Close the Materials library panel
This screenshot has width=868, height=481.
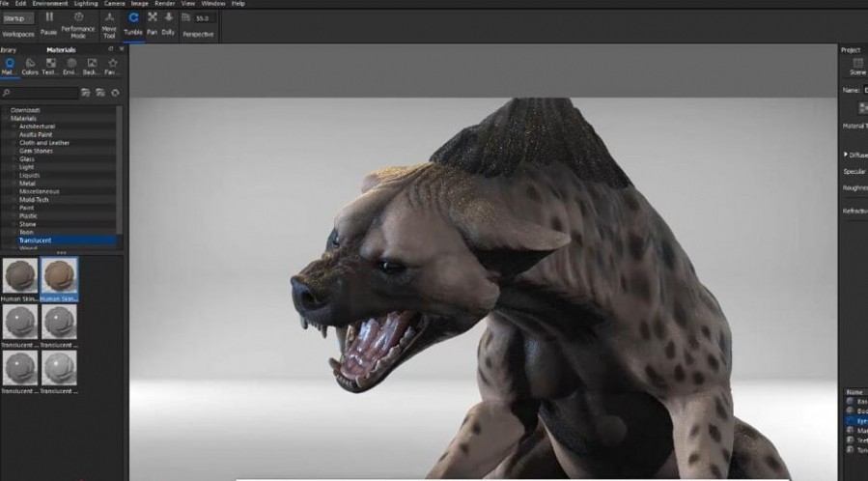pos(122,49)
